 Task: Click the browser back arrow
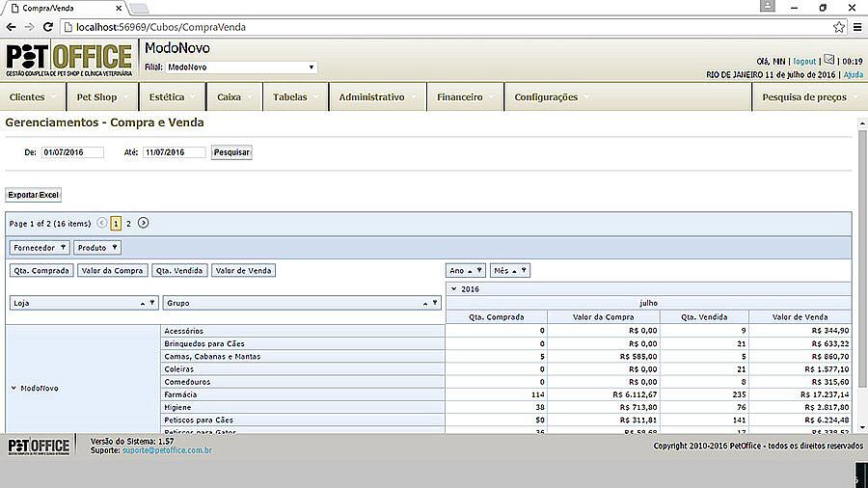click(x=12, y=27)
